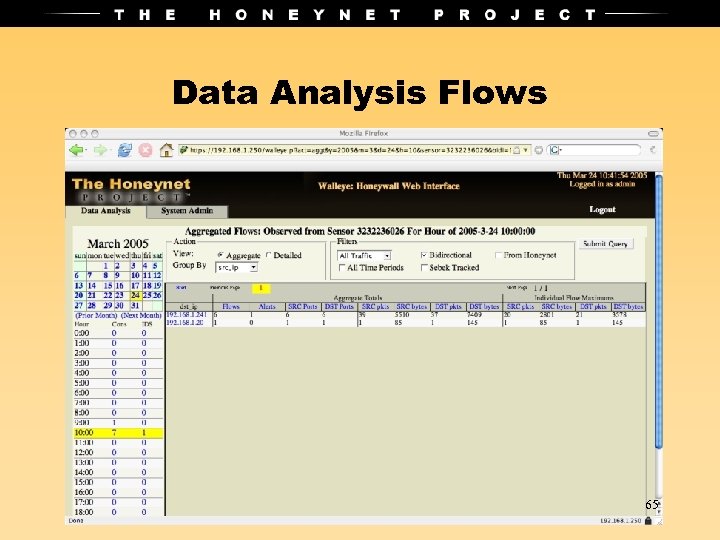720x540 pixels.
Task: Go to the home page icon
Action: click(166, 150)
